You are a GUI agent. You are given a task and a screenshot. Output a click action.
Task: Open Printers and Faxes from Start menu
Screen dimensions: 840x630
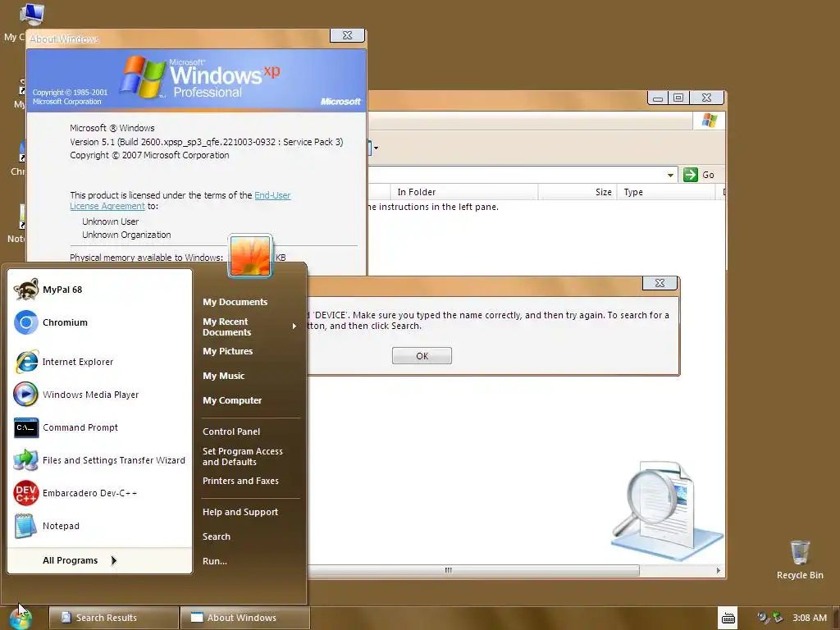tap(240, 481)
